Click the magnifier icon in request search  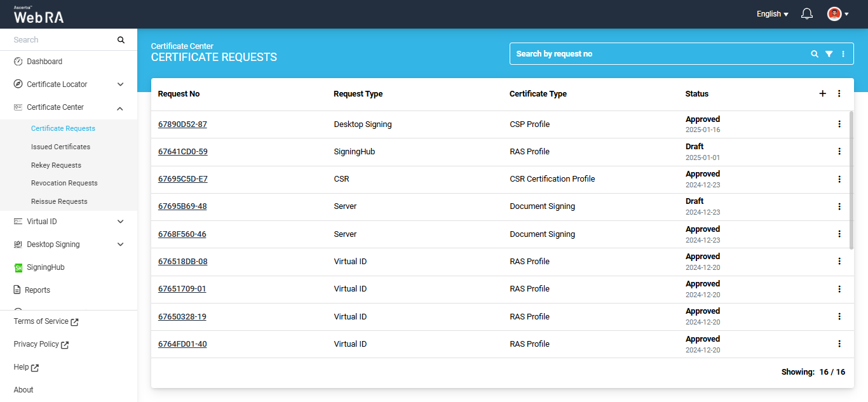[815, 54]
